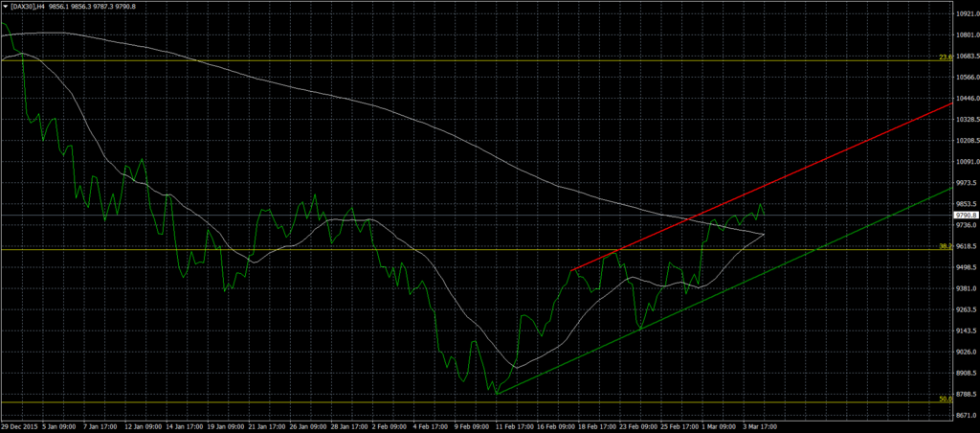Click the 10446.0 price axis value

point(966,99)
